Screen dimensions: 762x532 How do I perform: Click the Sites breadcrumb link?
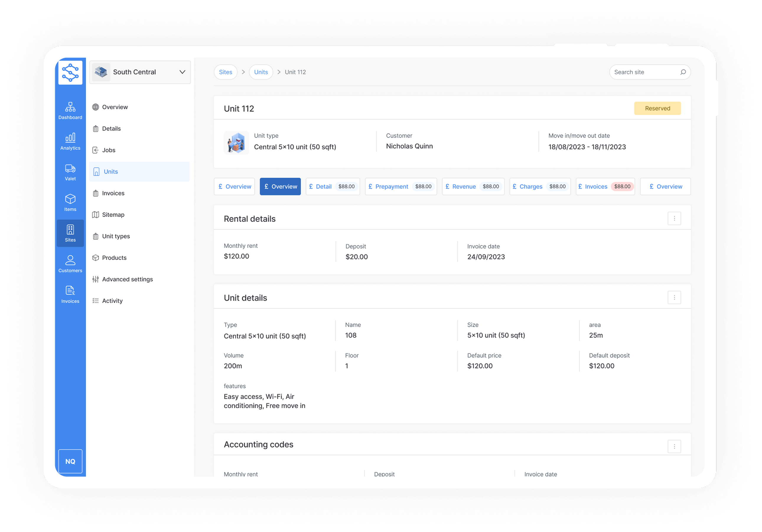click(225, 72)
